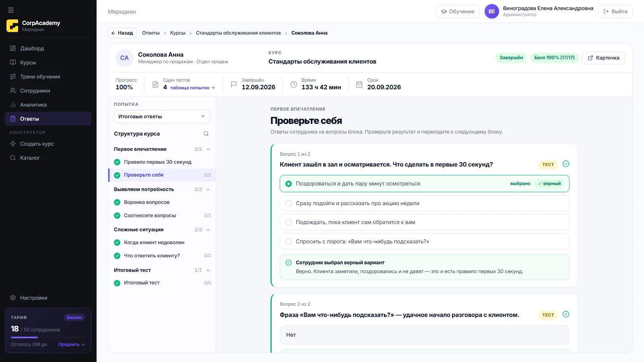Open Воронка вопросов lesson
Screen dimensions: 644x362
tap(162, 202)
